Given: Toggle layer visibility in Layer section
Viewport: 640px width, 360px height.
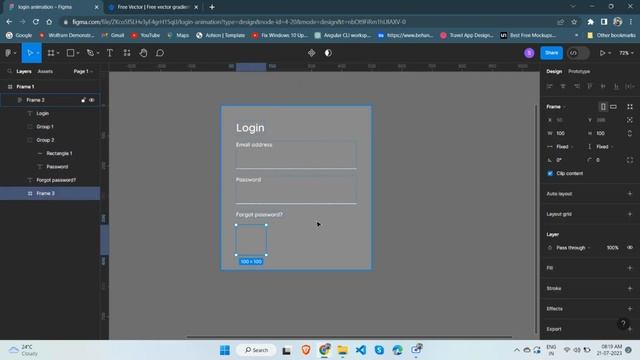Looking at the screenshot, I should tap(630, 248).
